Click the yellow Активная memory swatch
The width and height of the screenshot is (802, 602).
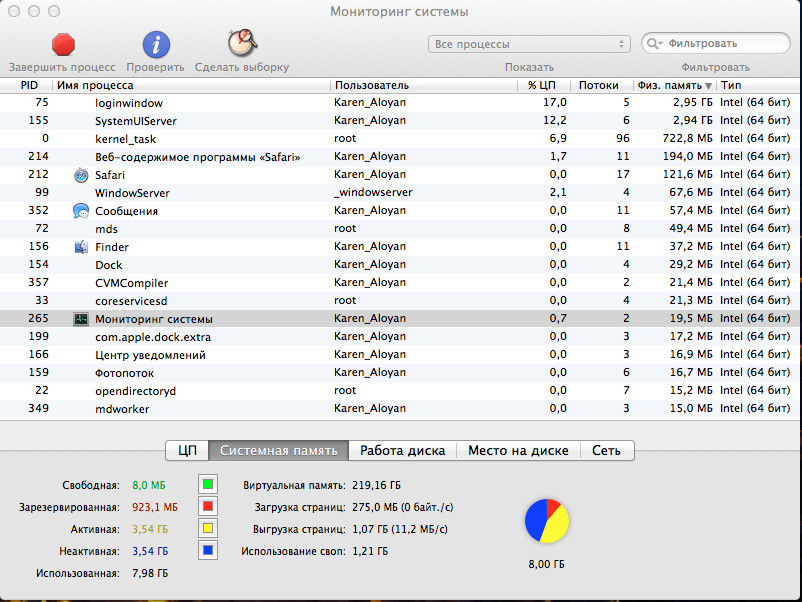[208, 528]
